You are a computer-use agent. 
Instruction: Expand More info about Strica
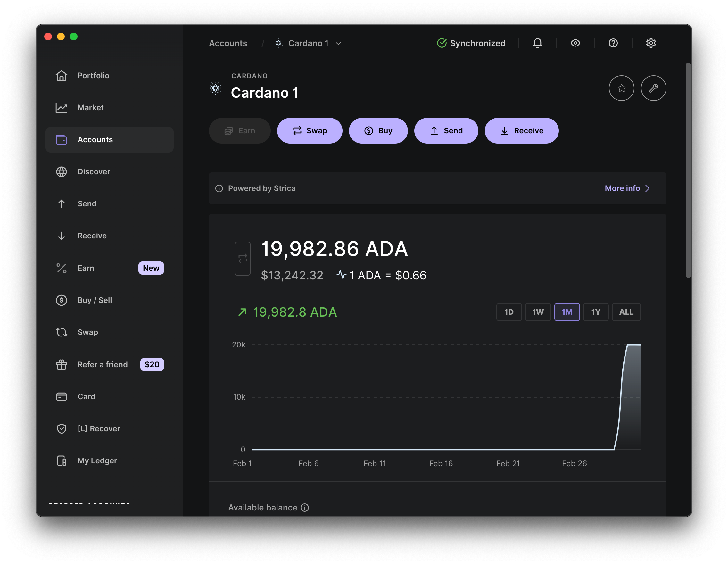click(627, 188)
